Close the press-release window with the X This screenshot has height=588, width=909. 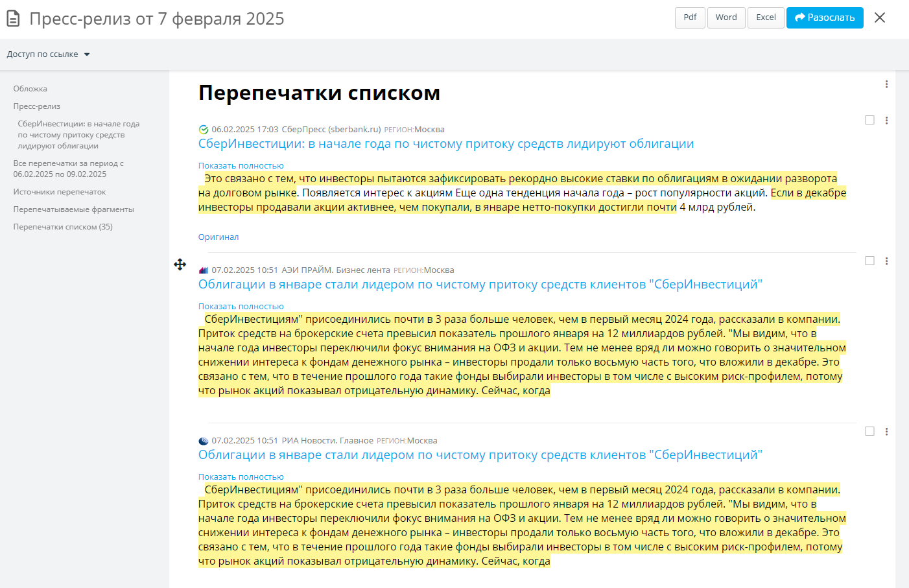tap(880, 18)
